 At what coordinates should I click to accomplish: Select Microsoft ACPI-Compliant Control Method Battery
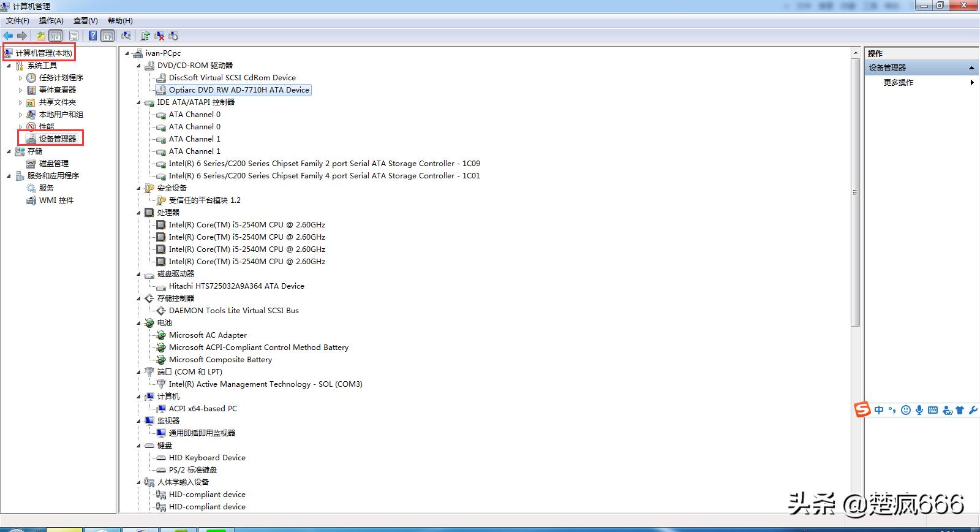pyautogui.click(x=258, y=348)
